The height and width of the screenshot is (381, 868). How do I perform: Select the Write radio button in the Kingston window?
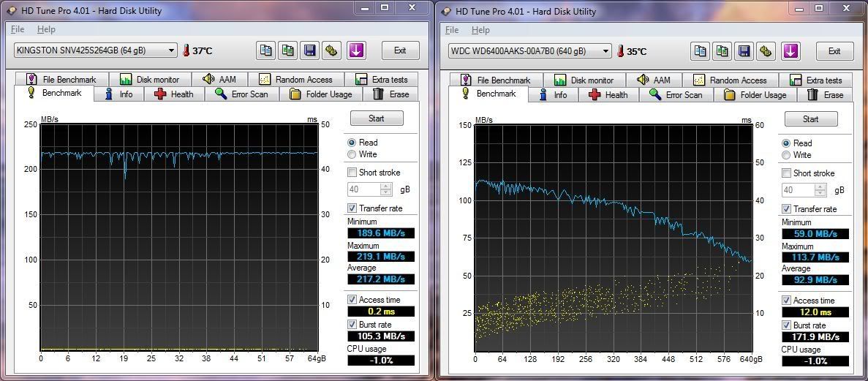tap(352, 154)
